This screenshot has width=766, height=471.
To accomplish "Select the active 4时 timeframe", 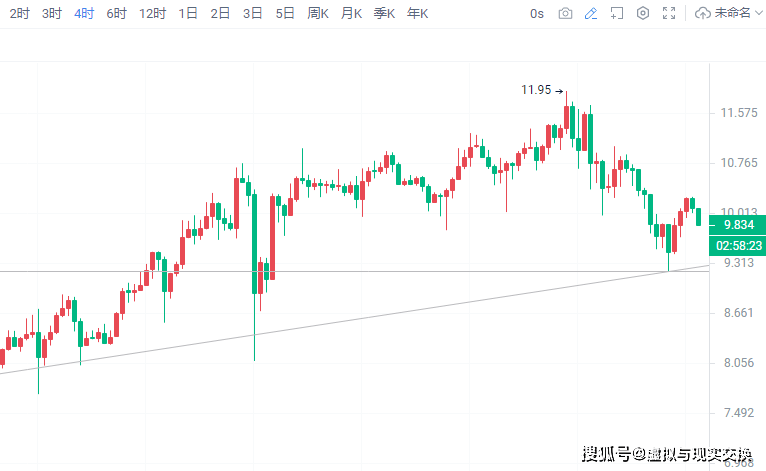I will (84, 14).
